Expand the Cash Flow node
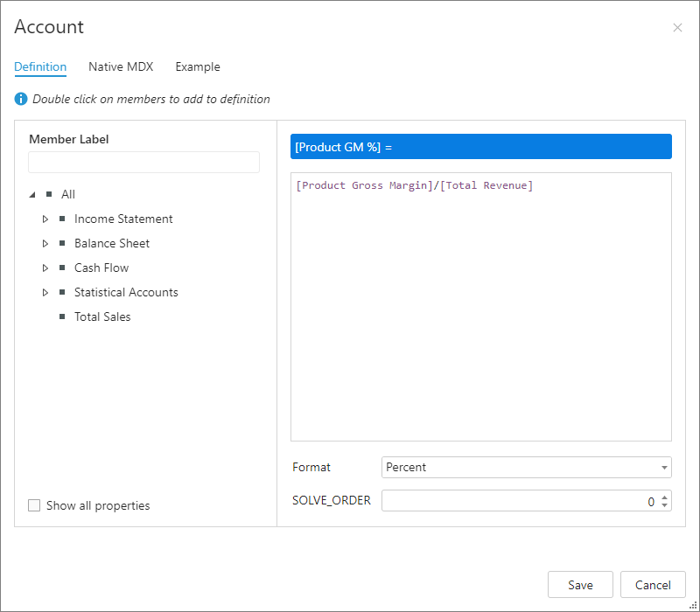 [45, 268]
